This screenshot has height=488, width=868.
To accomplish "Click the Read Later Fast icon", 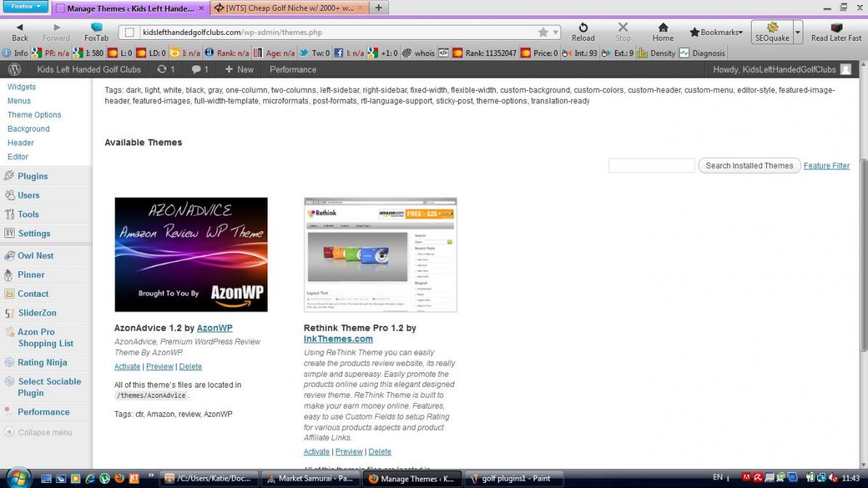I will click(x=837, y=32).
